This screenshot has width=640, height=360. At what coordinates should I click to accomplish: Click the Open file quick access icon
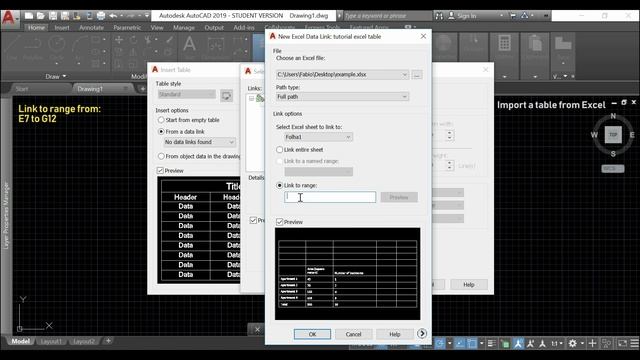coord(41,16)
